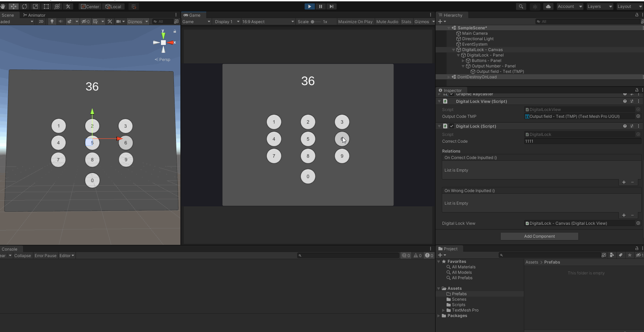Screen dimensions: 644x332
Task: Click the Step frame button
Action: [x=331, y=6]
